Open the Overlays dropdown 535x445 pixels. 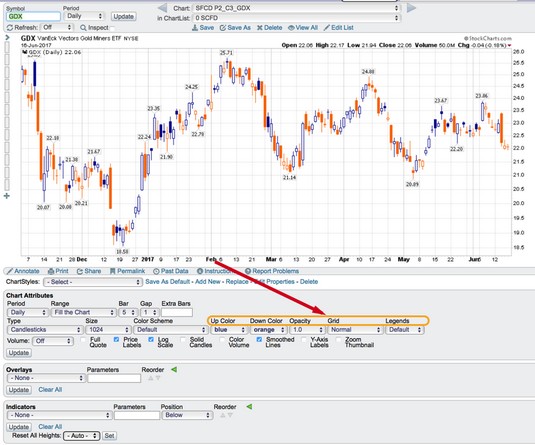pyautogui.click(x=45, y=378)
